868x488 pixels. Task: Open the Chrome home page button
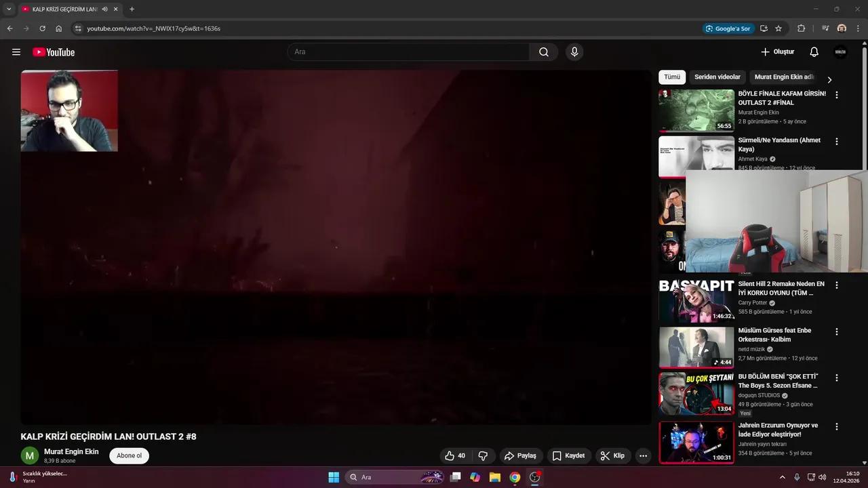(59, 28)
